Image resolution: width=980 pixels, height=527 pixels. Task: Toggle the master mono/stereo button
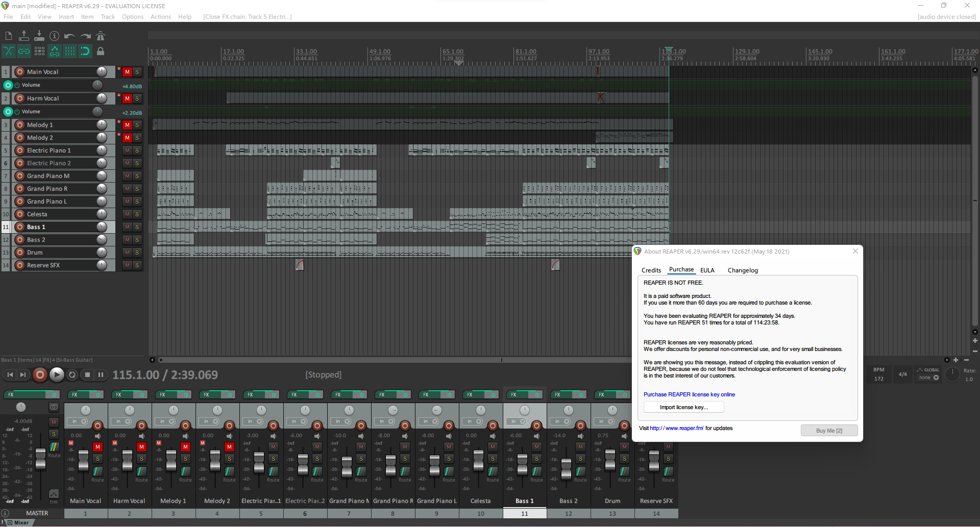pyautogui.click(x=54, y=407)
